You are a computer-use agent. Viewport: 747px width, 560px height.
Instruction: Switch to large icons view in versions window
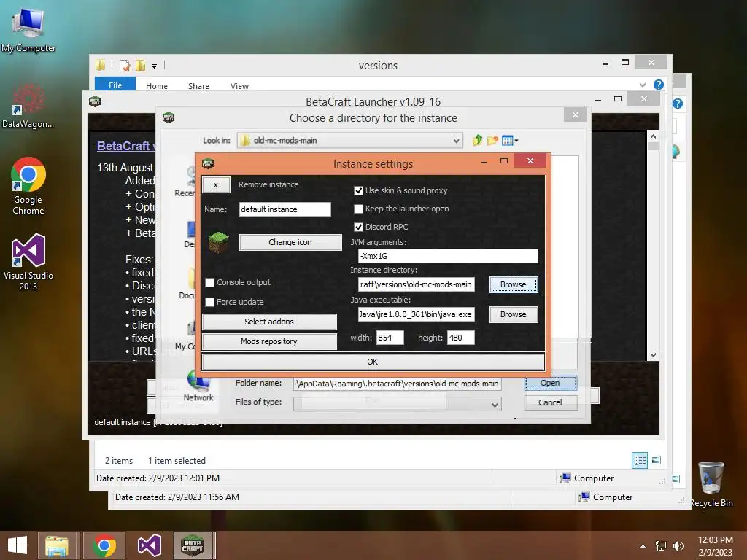[656, 461]
